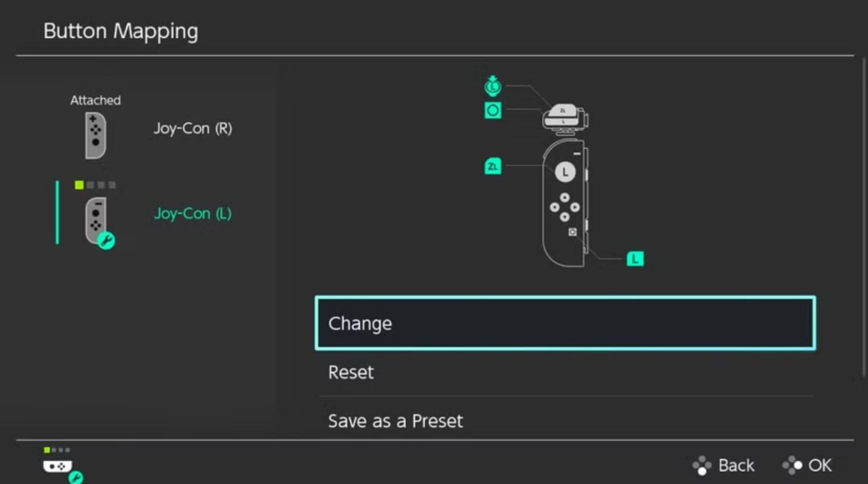The height and width of the screenshot is (484, 868).
Task: Click the Back prompt at bottom
Action: (x=723, y=465)
